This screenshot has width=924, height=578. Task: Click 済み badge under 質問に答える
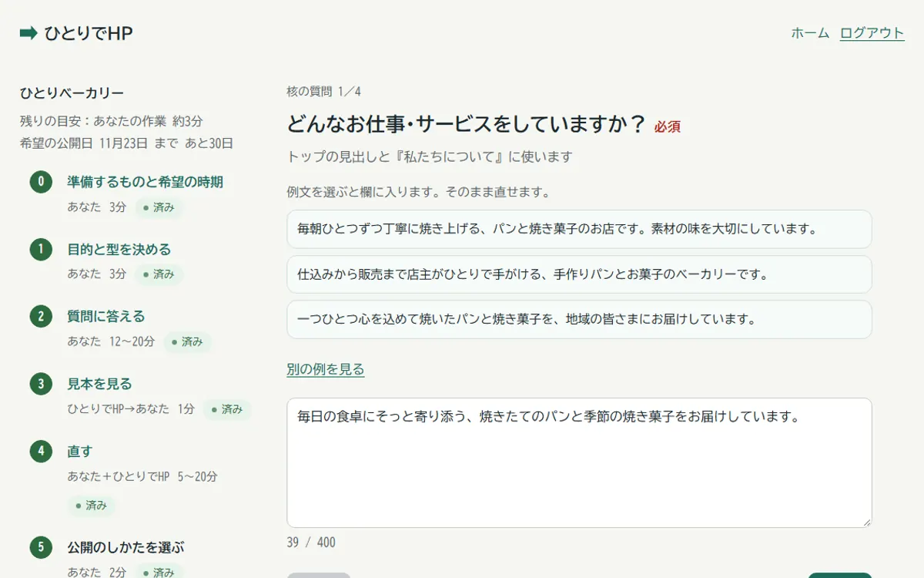[188, 341]
